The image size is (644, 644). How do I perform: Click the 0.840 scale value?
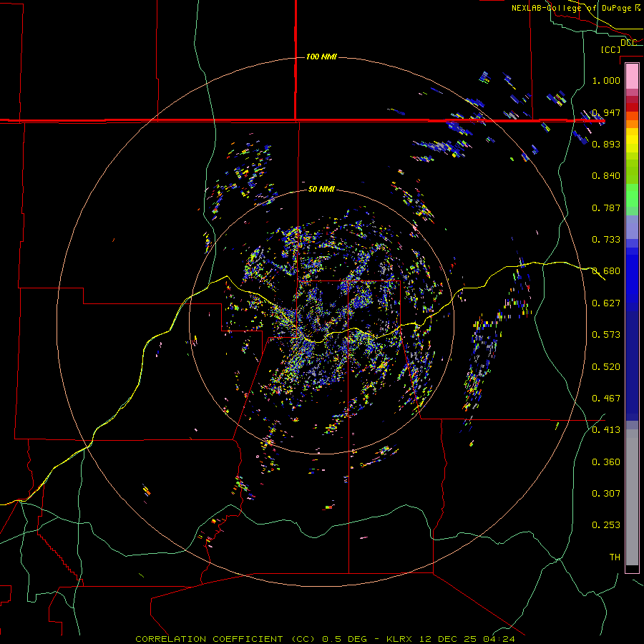tap(606, 176)
